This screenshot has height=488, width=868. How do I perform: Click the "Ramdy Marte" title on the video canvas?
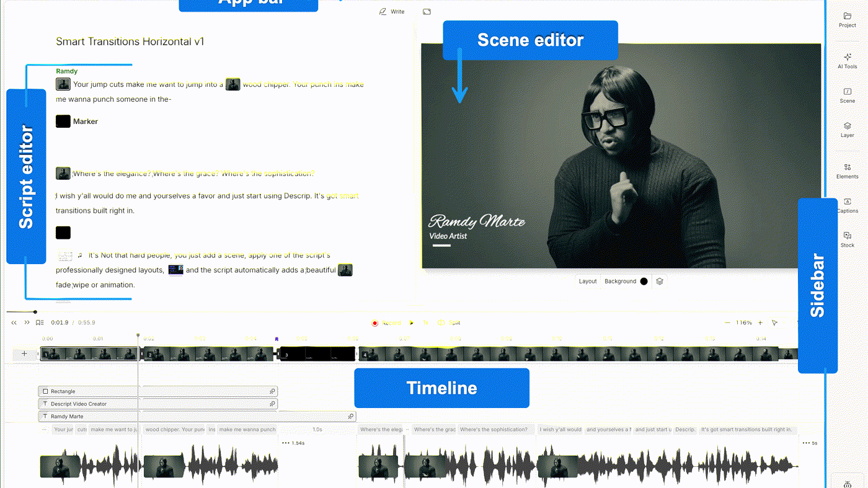477,221
